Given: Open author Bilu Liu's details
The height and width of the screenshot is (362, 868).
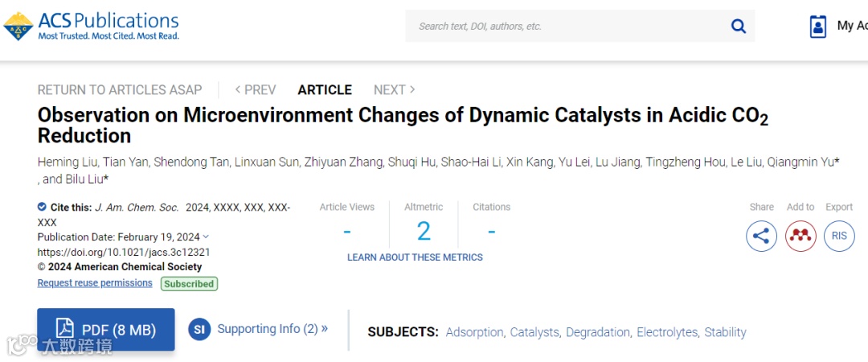Looking at the screenshot, I should pos(85,179).
